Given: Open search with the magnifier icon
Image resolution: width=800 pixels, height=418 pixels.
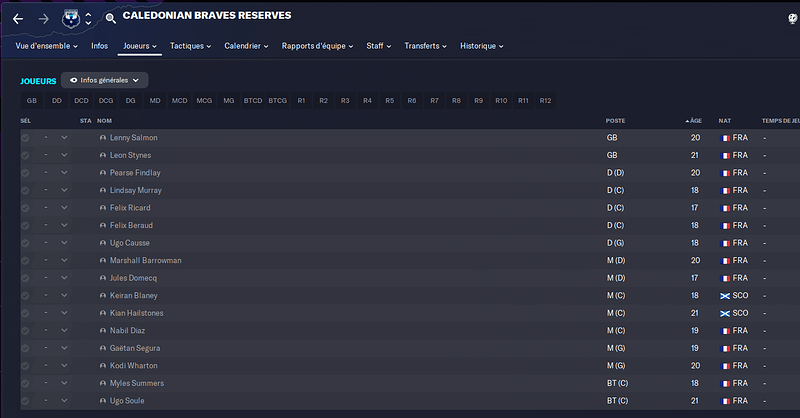Looking at the screenshot, I should 110,19.
